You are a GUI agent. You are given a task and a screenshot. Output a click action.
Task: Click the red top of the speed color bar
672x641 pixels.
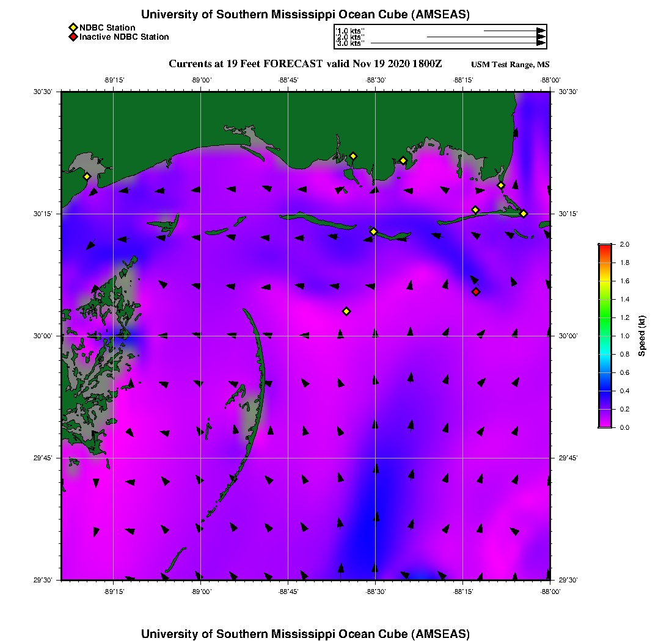coord(604,247)
